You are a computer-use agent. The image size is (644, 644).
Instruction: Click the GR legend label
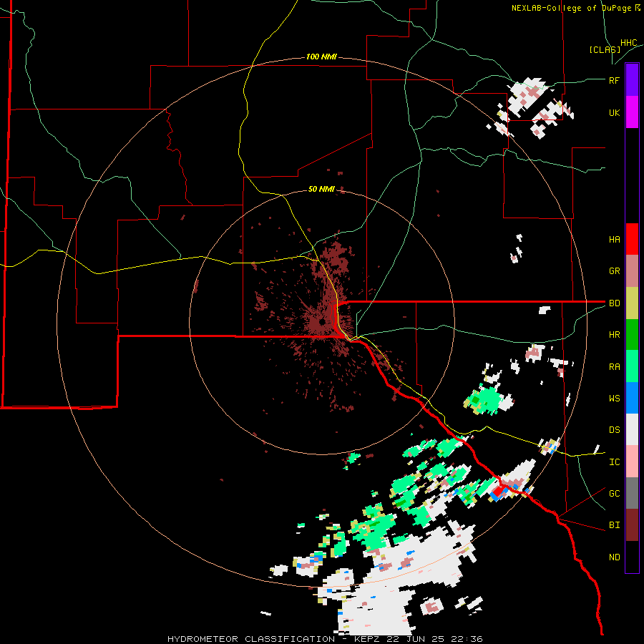pos(614,271)
